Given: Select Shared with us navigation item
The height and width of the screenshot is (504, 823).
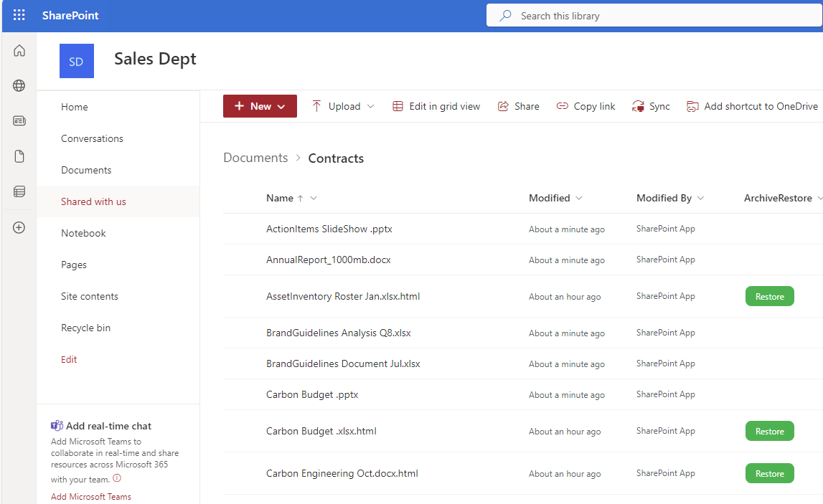Looking at the screenshot, I should [93, 201].
